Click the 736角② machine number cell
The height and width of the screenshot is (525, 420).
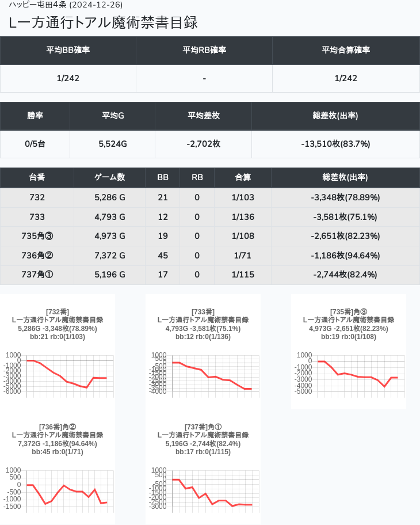click(37, 256)
